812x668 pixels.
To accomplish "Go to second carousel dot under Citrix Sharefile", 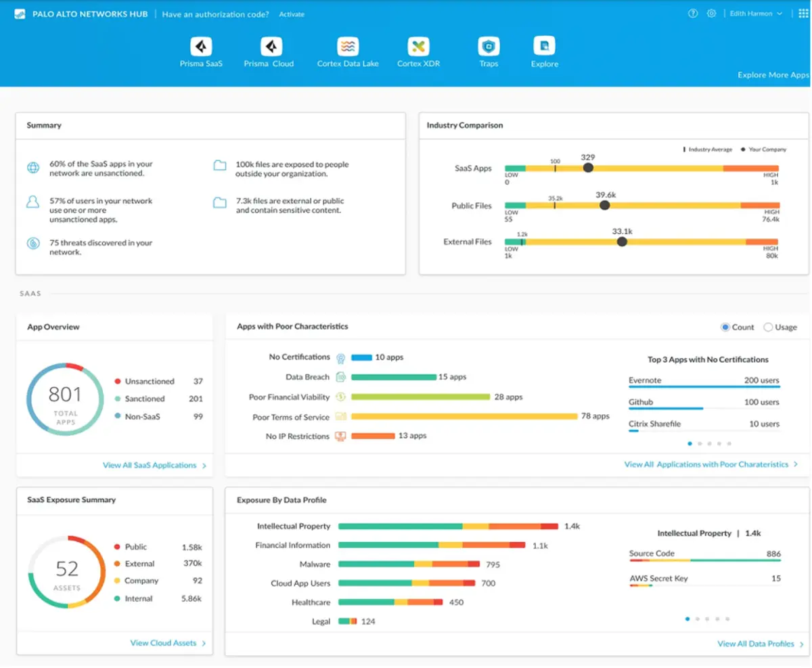I will coord(700,444).
